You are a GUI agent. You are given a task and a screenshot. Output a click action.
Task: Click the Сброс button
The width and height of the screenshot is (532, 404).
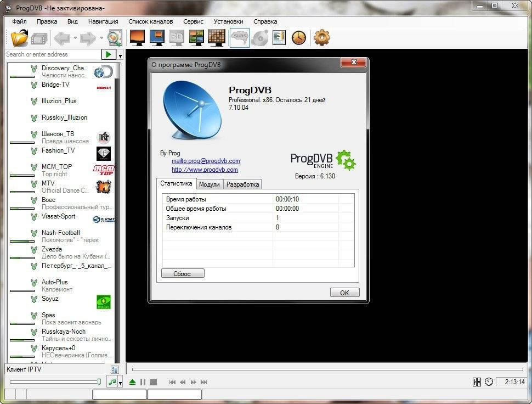click(183, 274)
